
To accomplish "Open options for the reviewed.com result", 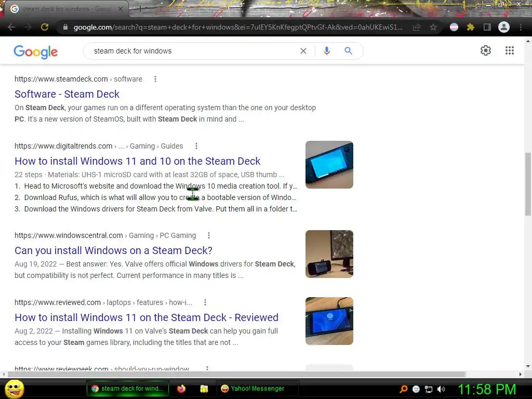I will (x=205, y=302).
